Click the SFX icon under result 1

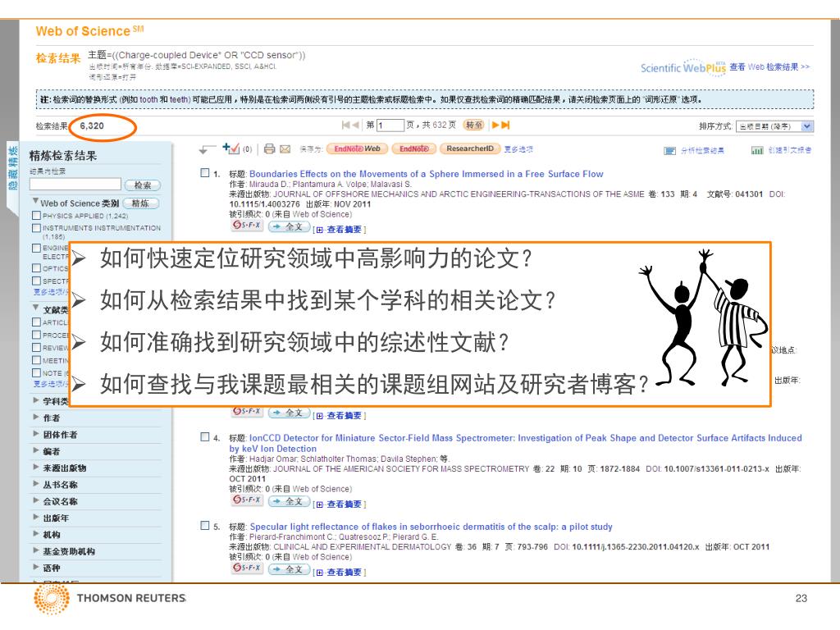click(x=248, y=226)
